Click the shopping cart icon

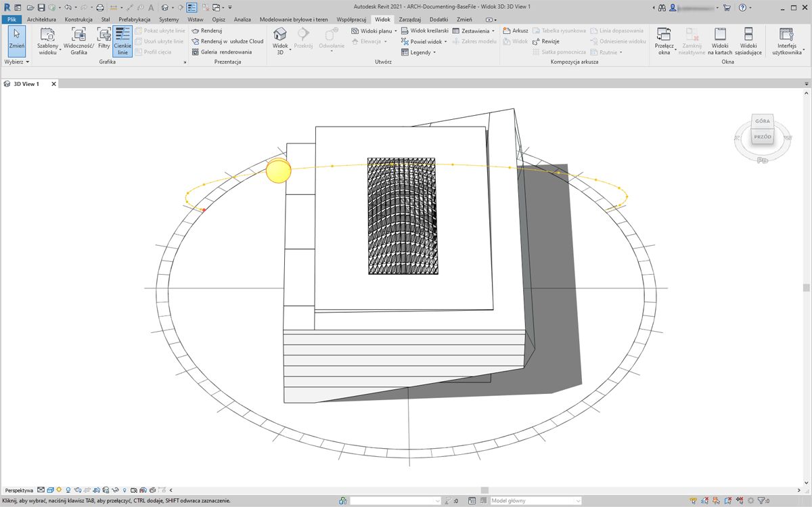[x=727, y=7]
